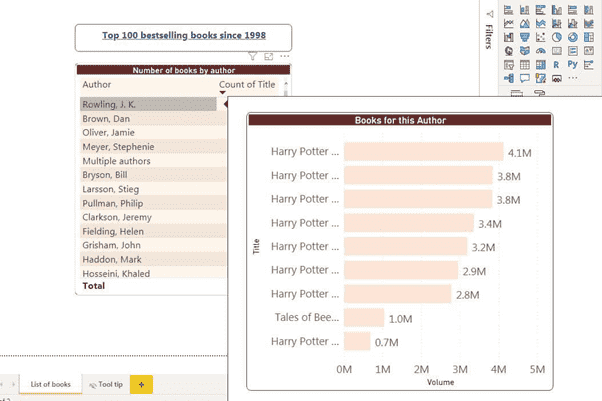The image size is (602, 401).
Task: Select the Line chart visual
Action: [509, 23]
